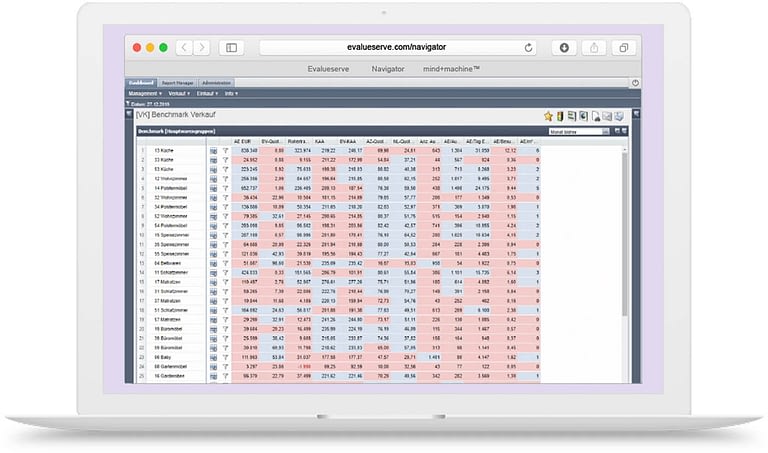
Task: Open the Navigator bookmark
Action: (388, 69)
